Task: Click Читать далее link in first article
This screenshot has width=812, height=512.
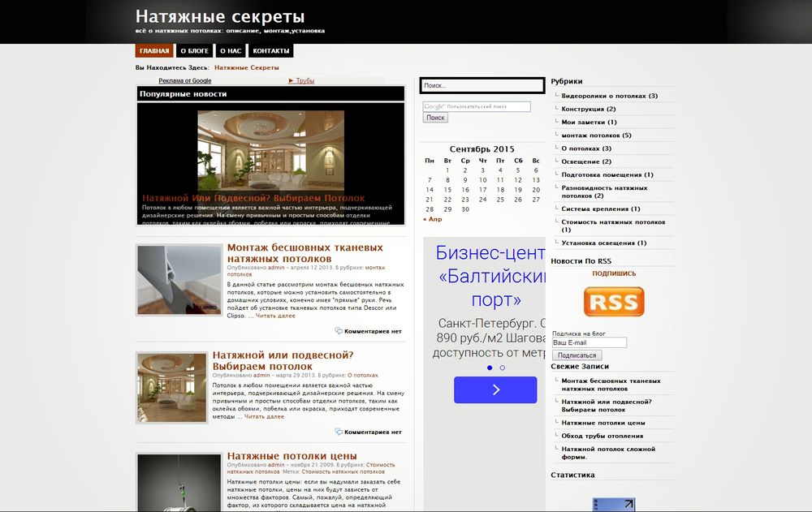Action: 275,316
